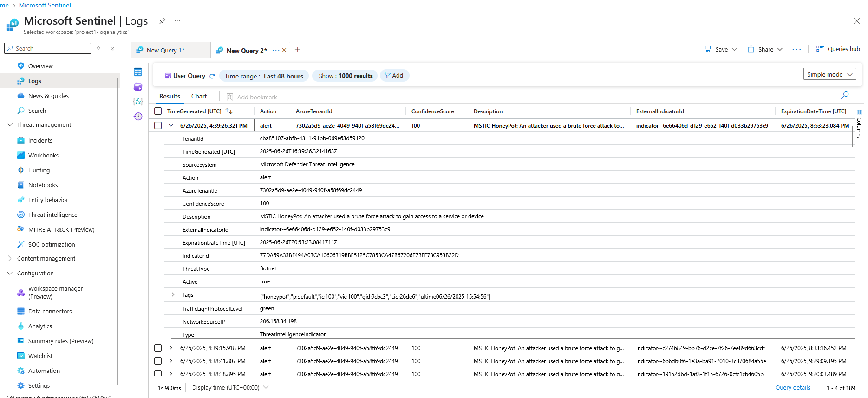Change Show: 1000 results limit
This screenshot has width=868, height=398.
[346, 76]
